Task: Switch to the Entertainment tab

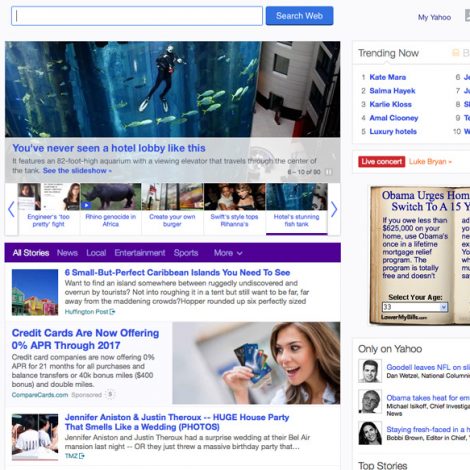Action: tap(140, 253)
